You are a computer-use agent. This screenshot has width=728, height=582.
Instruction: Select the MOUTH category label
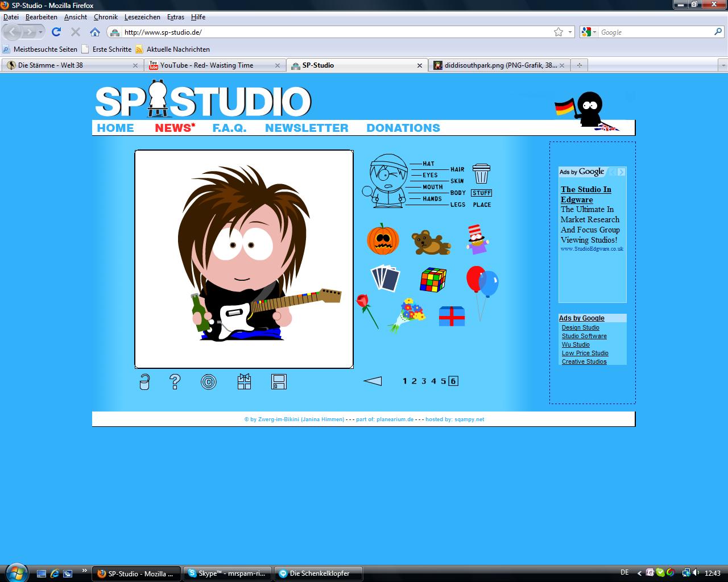coord(432,187)
